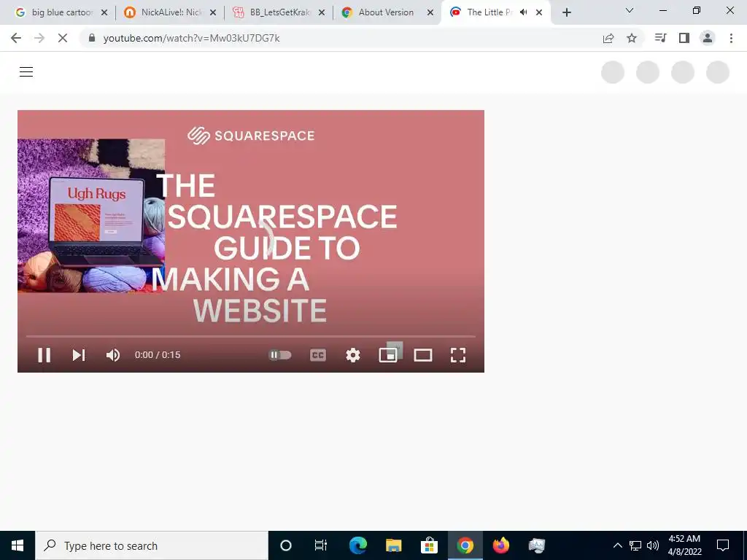This screenshot has width=747, height=560.
Task: Pause the YouTube video
Action: point(44,355)
